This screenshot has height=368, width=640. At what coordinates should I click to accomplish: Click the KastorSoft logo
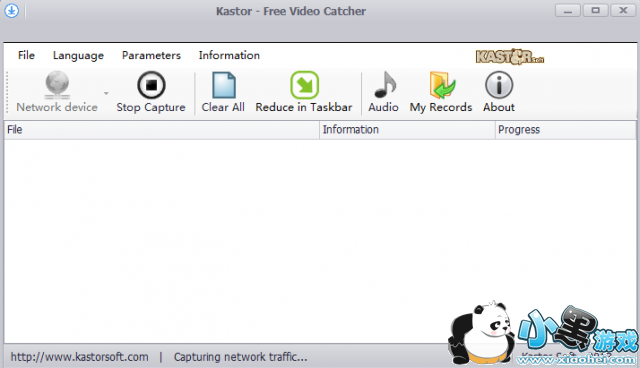coord(510,57)
